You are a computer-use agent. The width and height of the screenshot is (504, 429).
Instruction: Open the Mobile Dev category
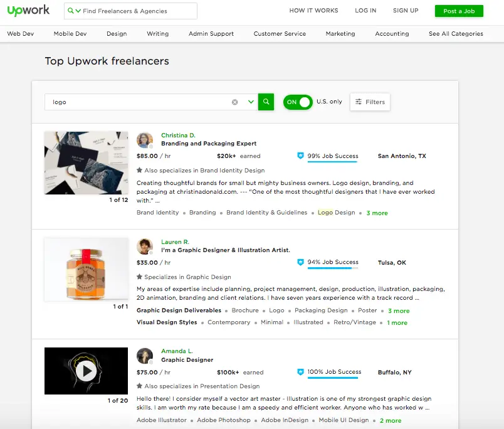(x=70, y=34)
